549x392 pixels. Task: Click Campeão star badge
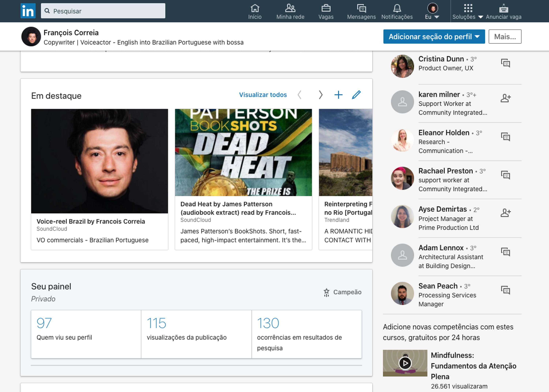coord(342,292)
